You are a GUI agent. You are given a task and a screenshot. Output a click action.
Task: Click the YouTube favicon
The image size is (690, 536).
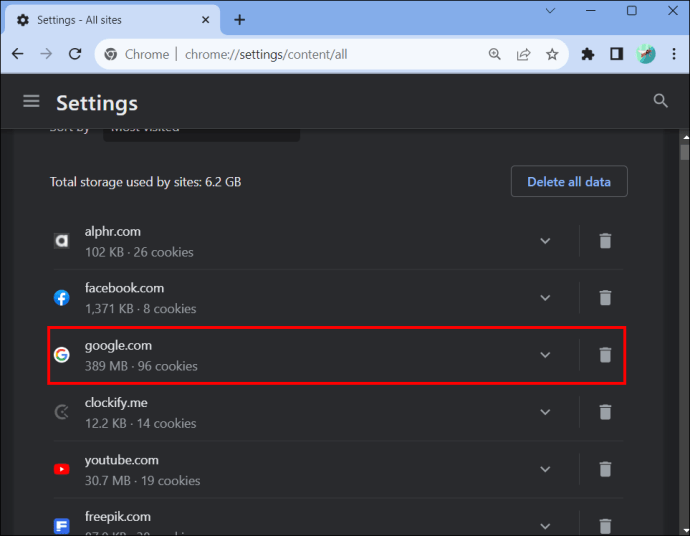(x=62, y=469)
